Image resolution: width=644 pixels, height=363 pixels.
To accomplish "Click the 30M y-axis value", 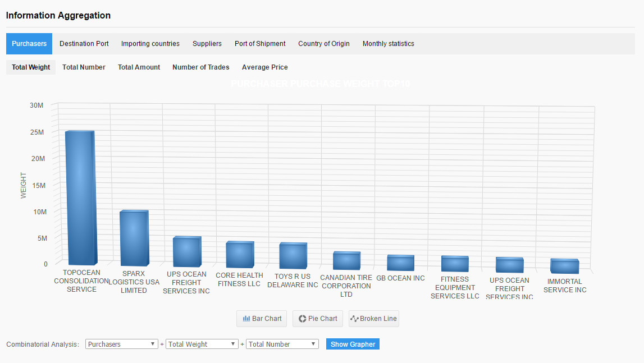I will 36,105.
